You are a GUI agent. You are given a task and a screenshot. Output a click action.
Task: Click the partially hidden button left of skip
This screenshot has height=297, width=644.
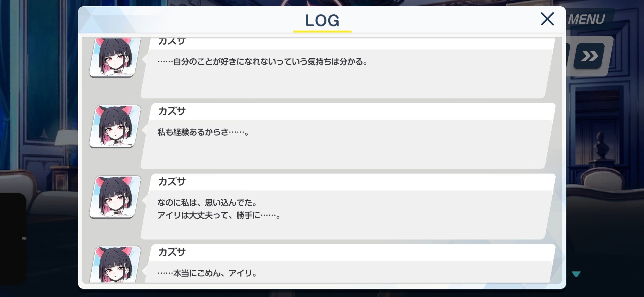click(568, 56)
